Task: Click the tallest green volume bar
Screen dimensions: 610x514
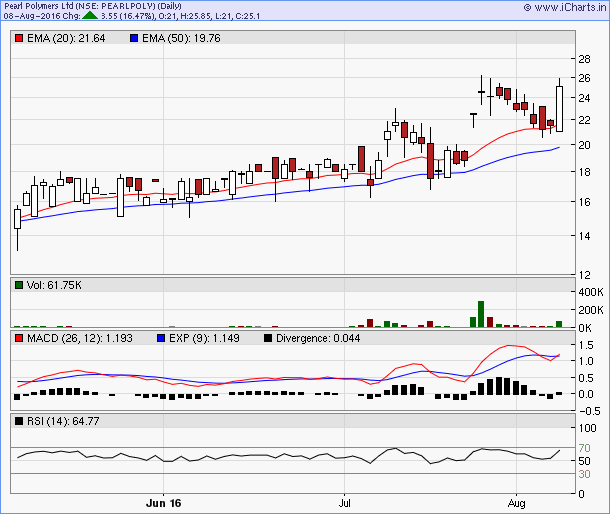Action: coord(481,314)
